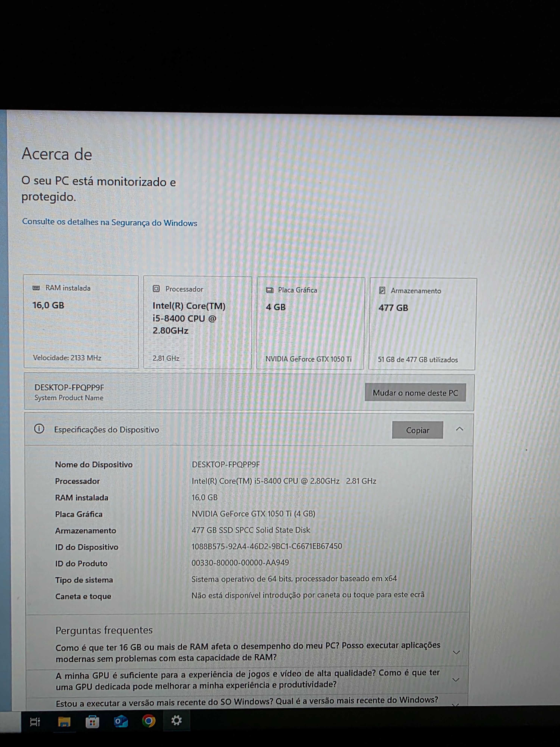Open File Explorer from the taskbar
Viewport: 560px width, 747px height.
click(64, 722)
